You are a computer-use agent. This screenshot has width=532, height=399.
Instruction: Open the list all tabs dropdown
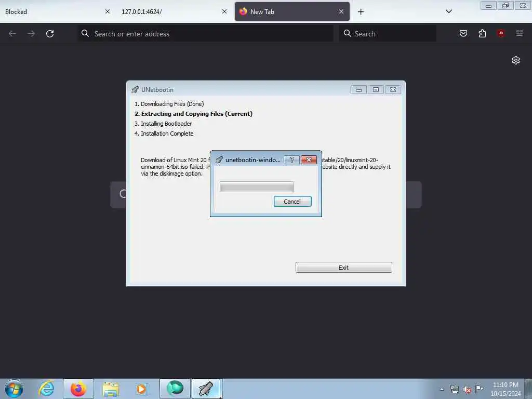coord(448,11)
